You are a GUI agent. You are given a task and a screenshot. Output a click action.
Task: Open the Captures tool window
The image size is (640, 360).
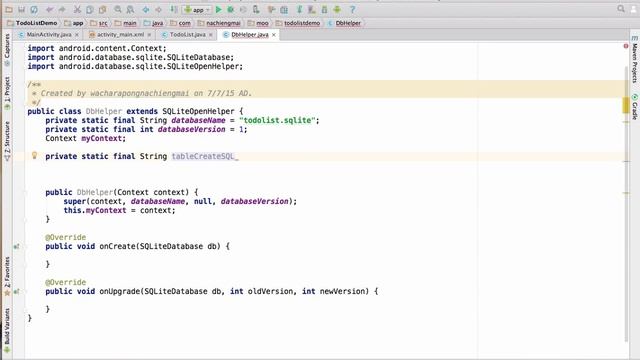click(7, 50)
